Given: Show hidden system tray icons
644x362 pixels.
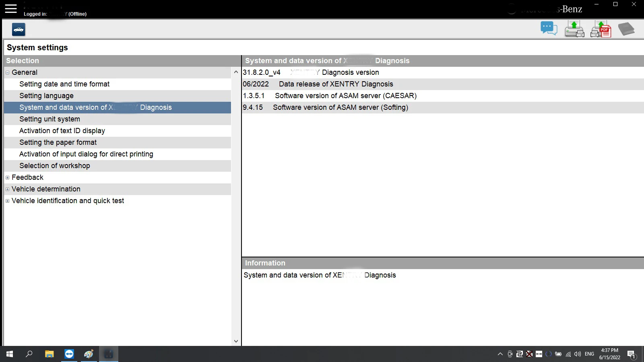Looking at the screenshot, I should (500, 354).
